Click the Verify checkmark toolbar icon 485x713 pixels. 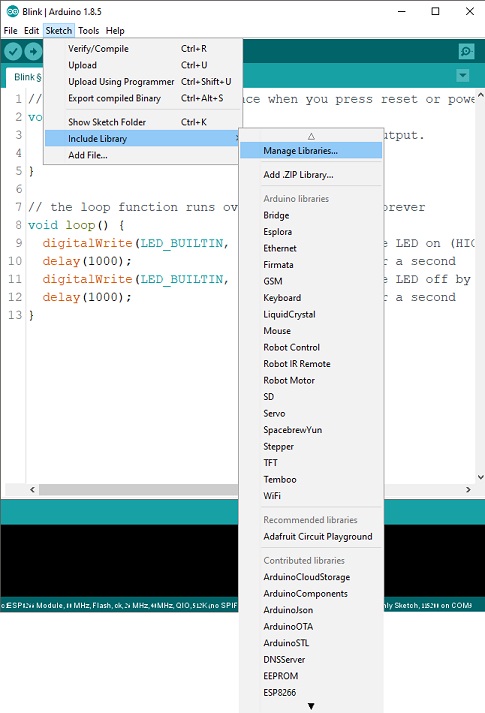tap(13, 51)
